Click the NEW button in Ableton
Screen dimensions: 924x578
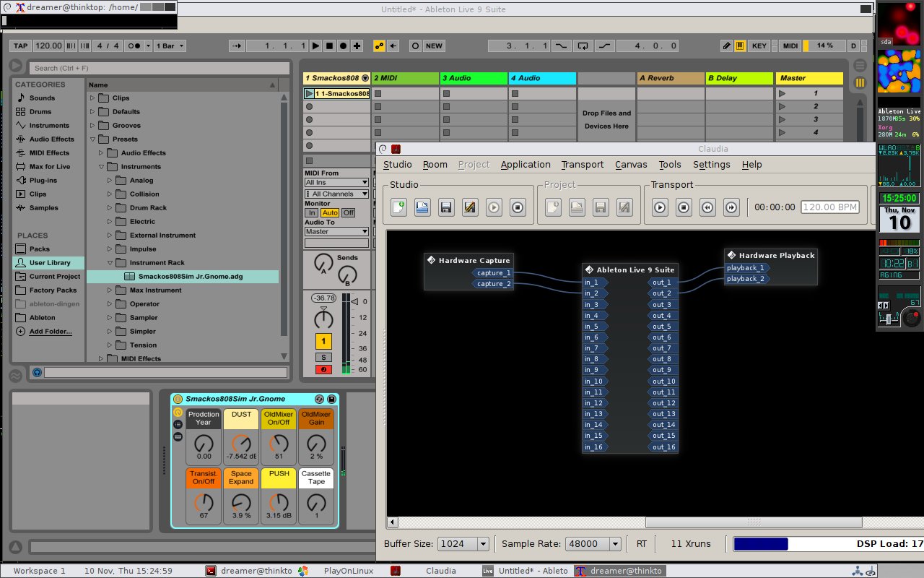434,46
